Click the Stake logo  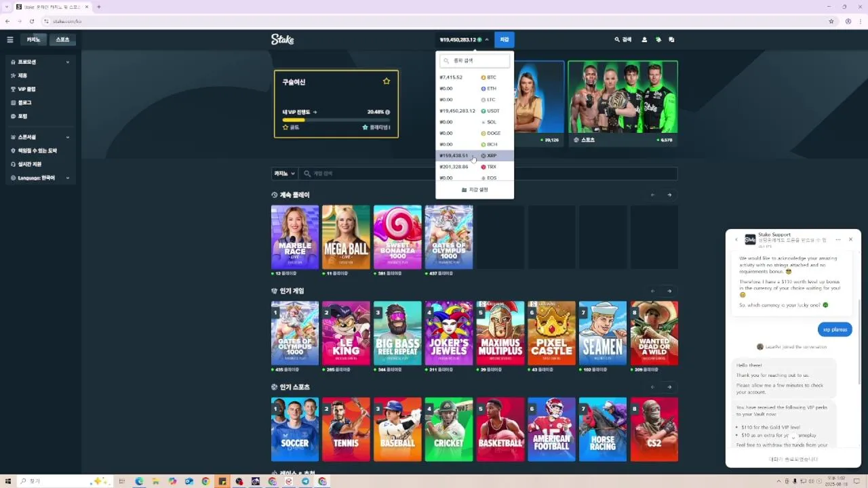point(283,39)
